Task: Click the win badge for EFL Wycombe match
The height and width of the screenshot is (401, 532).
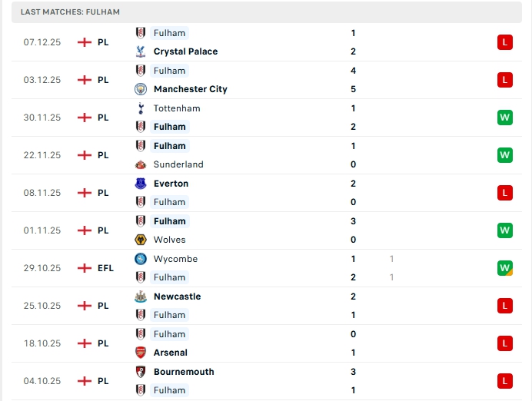Action: [504, 268]
